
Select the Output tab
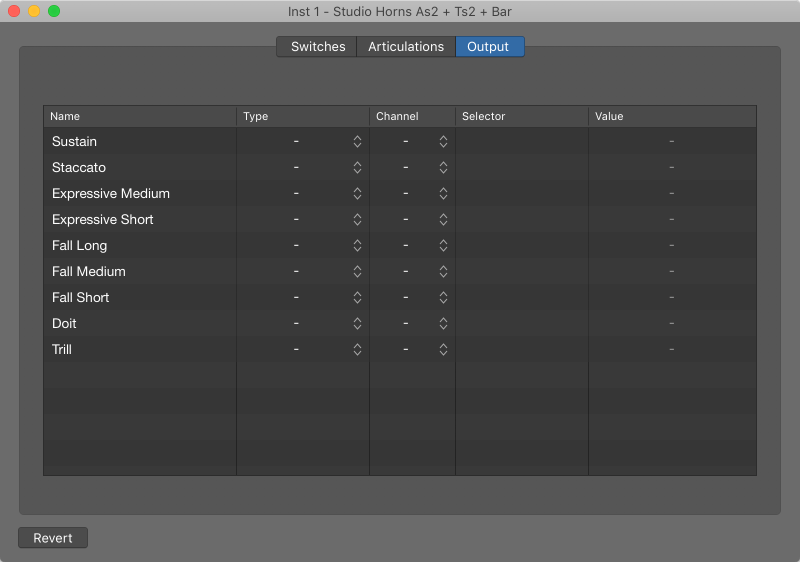tap(489, 47)
